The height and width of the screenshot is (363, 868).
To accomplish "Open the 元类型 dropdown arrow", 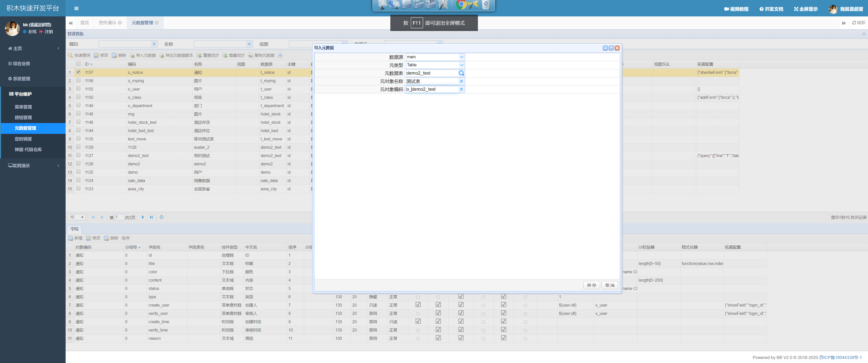I will pyautogui.click(x=462, y=65).
